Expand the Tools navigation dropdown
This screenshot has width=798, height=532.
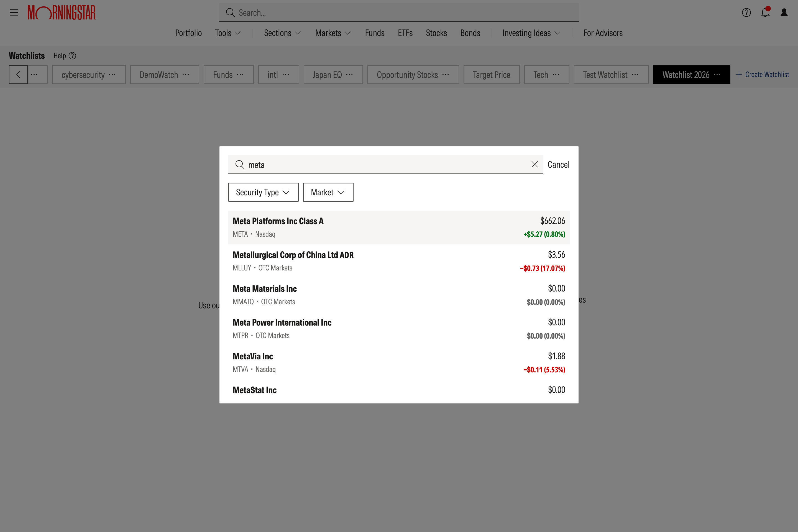click(x=228, y=33)
